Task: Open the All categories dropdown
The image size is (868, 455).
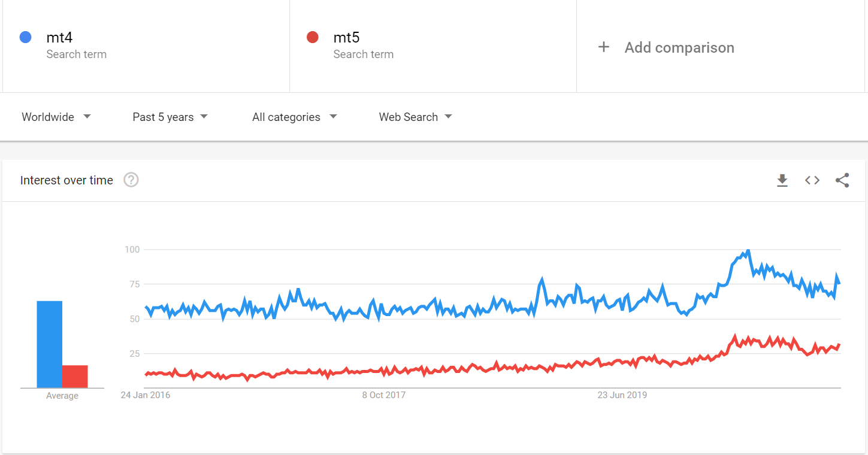Action: click(294, 117)
